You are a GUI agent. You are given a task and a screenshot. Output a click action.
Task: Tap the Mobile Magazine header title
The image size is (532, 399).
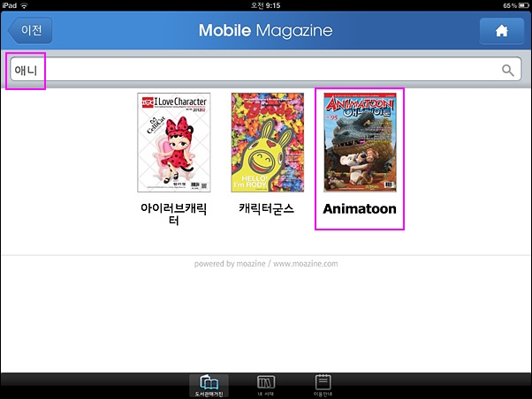[266, 31]
